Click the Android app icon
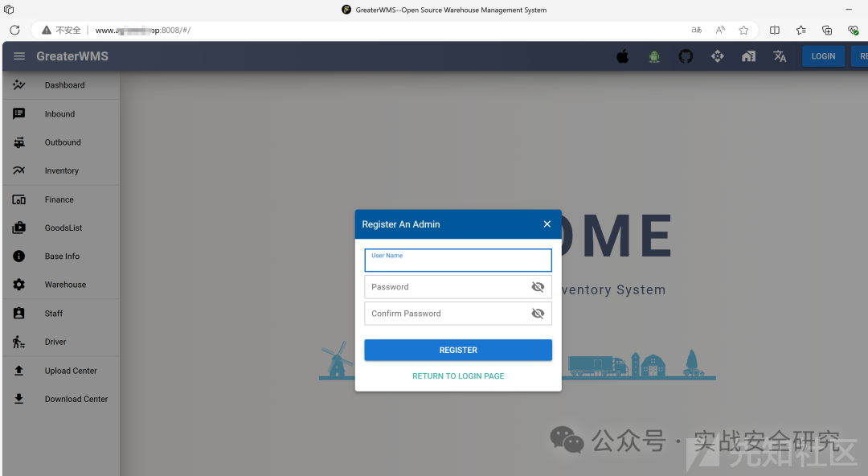The image size is (868, 476). pos(654,56)
